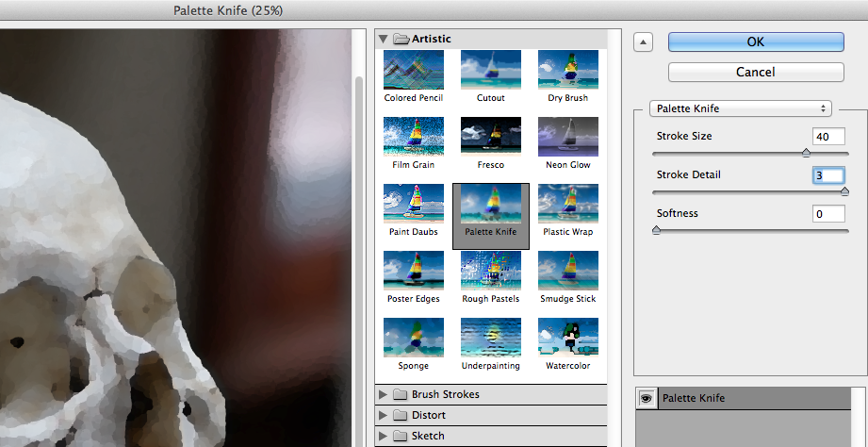The width and height of the screenshot is (868, 447).
Task: Select the Cutout filter thumbnail
Action: coord(490,70)
